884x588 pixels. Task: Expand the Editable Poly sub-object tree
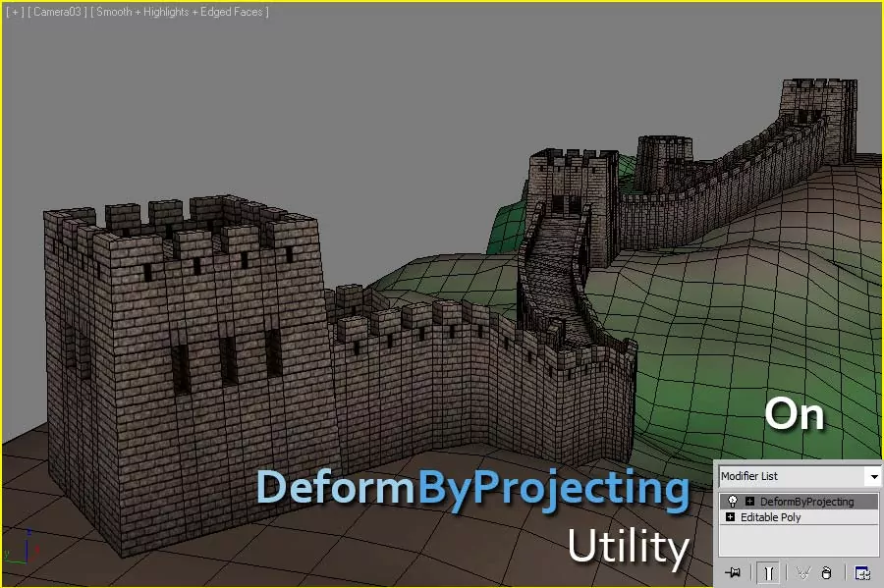click(730, 517)
